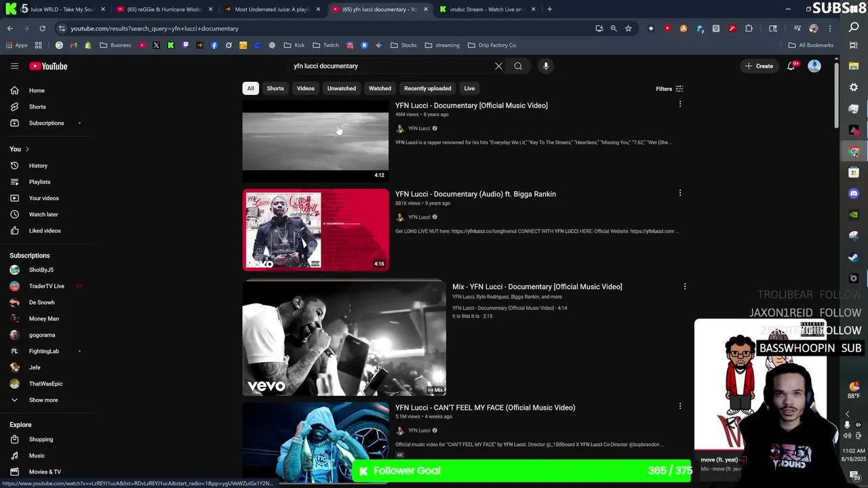The height and width of the screenshot is (488, 868).
Task: Select the Recently uploaded filter chip
Action: pos(427,88)
